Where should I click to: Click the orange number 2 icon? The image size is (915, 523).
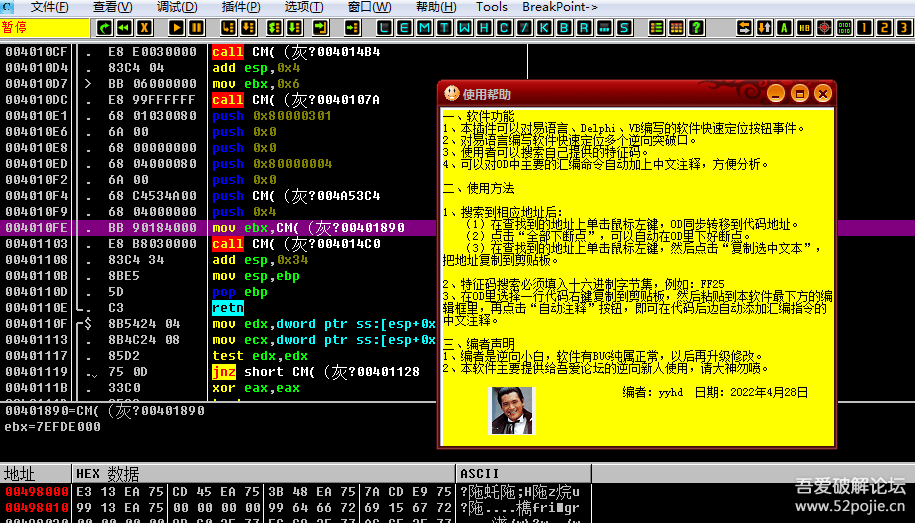884,27
